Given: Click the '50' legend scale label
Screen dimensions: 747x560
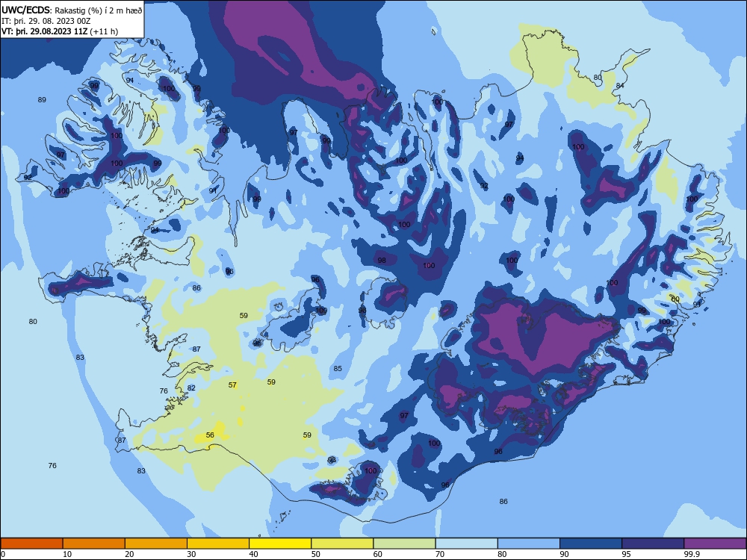Looking at the screenshot, I should [315, 554].
